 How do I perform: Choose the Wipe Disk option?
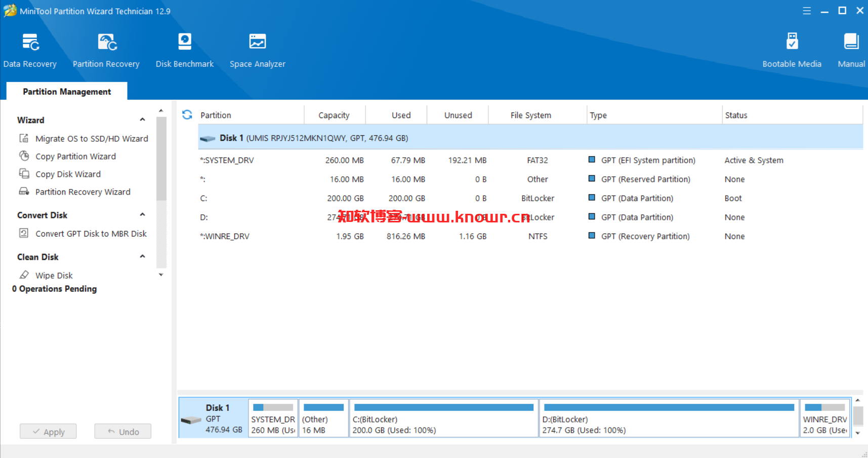[54, 275]
